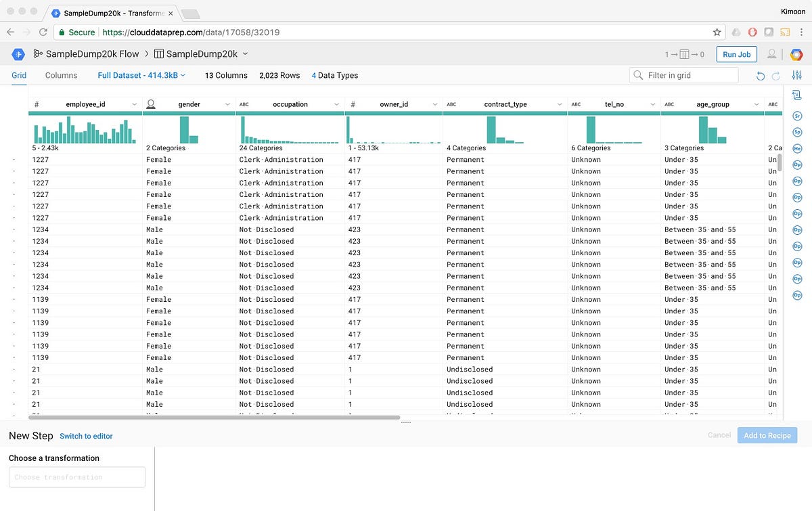The width and height of the screenshot is (812, 511).
Task: Click the ABC type icon of tel_no
Action: pos(576,105)
